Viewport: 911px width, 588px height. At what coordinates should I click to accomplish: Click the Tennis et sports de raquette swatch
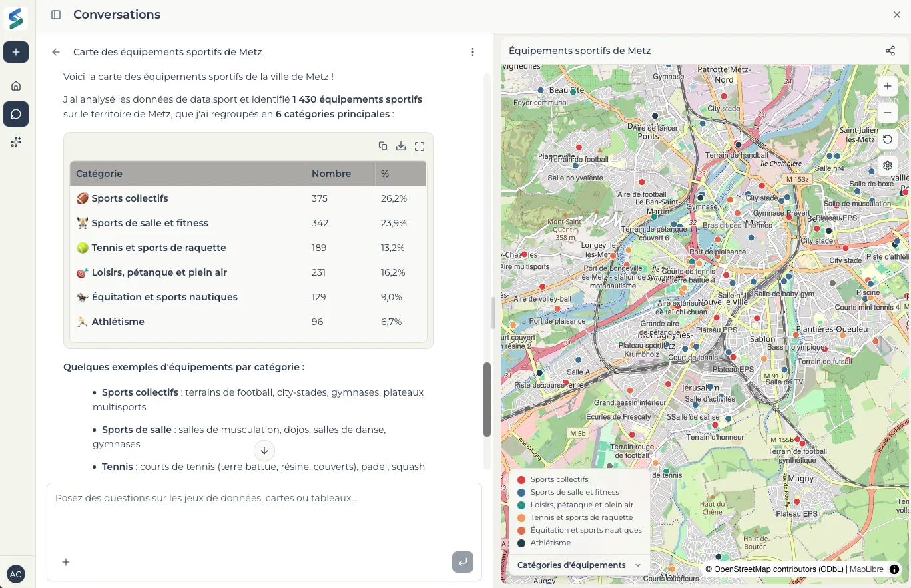tap(521, 517)
